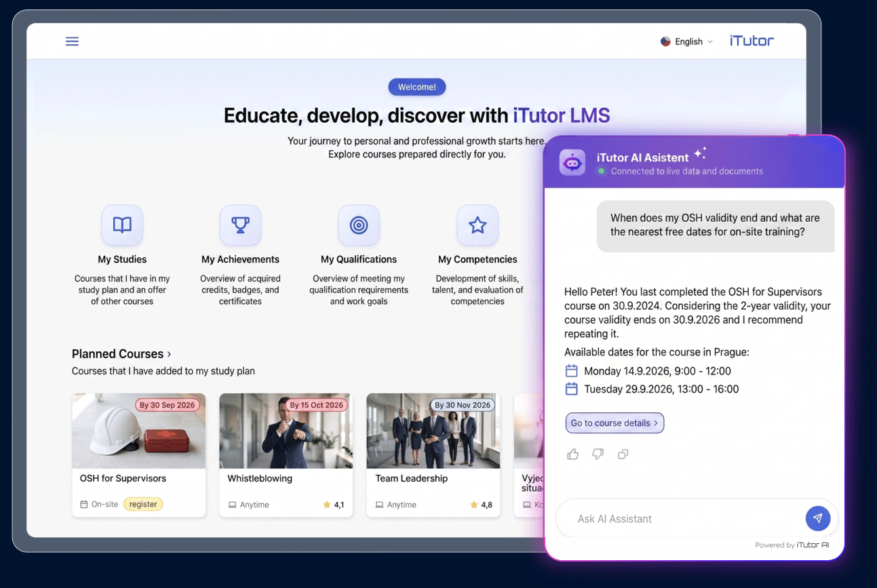Click 'Connected to live data and documents' status

point(687,171)
